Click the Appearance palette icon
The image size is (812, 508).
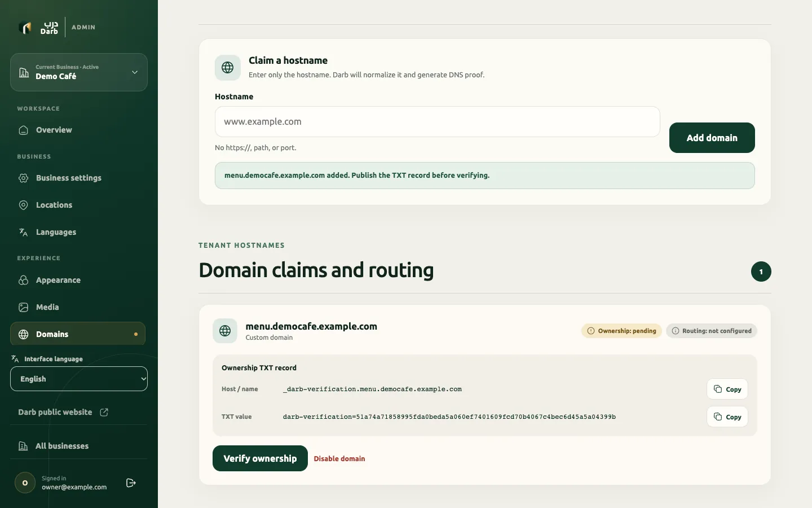click(x=24, y=280)
